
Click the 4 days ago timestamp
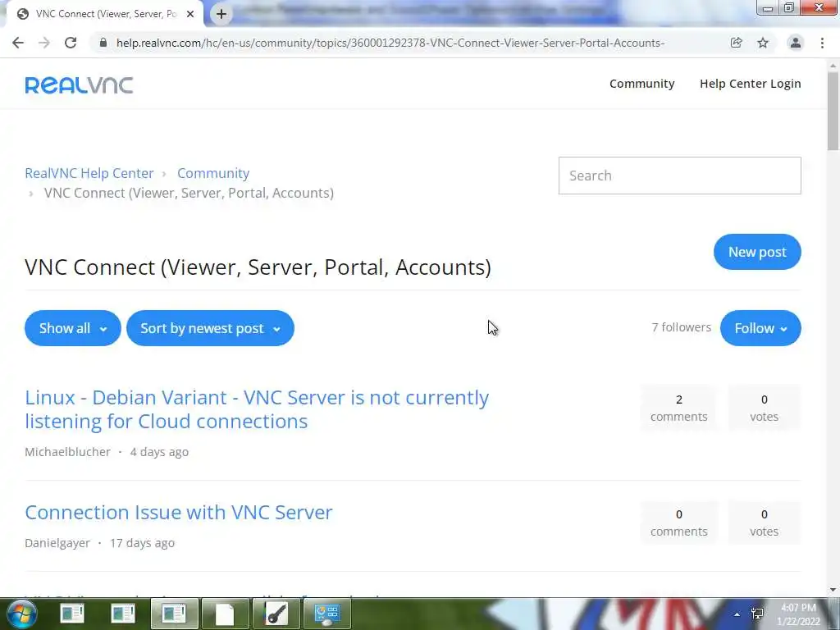click(x=159, y=452)
